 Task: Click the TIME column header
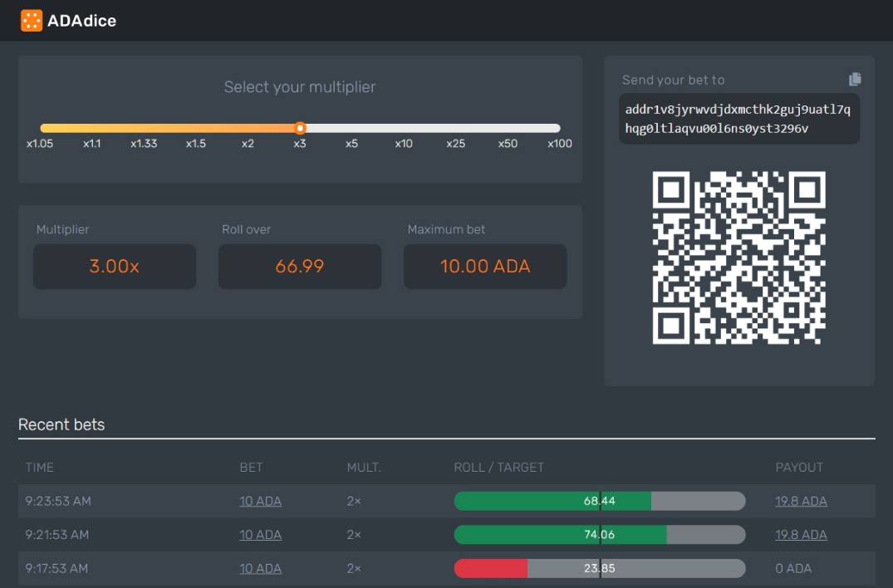[39, 468]
